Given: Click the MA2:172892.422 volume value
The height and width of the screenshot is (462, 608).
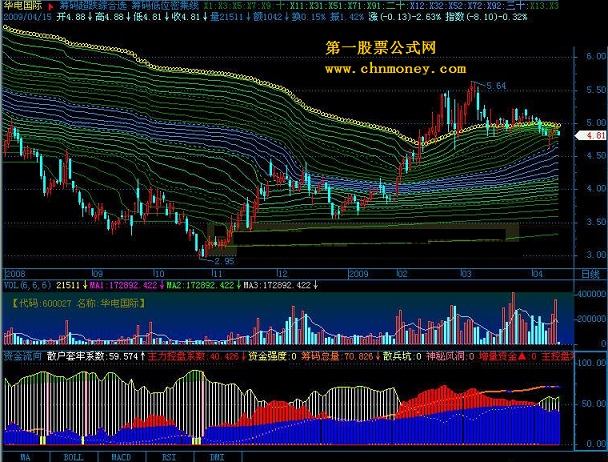Looking at the screenshot, I should [x=200, y=286].
